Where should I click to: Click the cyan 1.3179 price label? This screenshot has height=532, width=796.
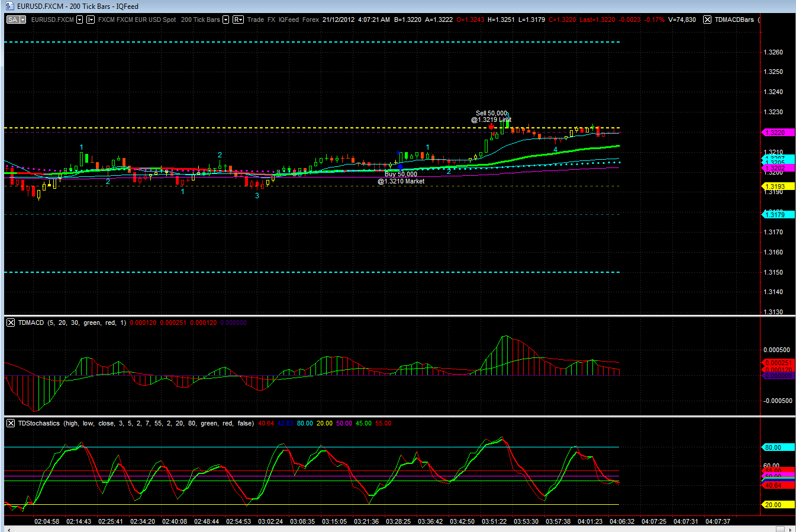pyautogui.click(x=778, y=215)
